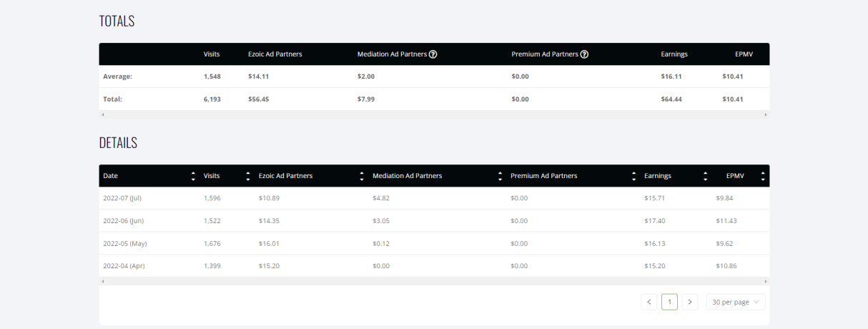Select the 2022-04 (Apr) row date
The height and width of the screenshot is (329, 868).
pos(123,266)
